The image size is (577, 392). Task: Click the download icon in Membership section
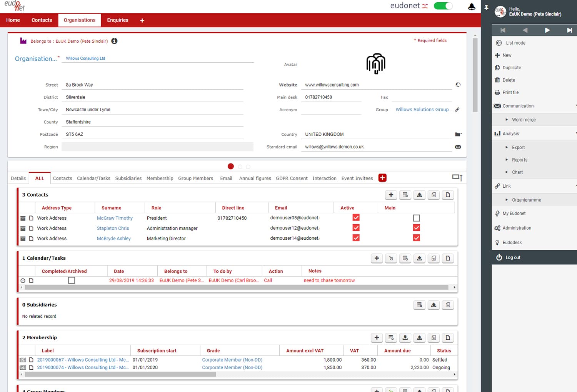point(405,337)
